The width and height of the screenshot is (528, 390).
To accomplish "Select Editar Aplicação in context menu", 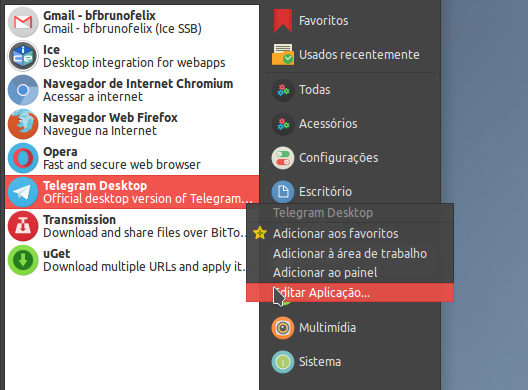I will tap(350, 292).
